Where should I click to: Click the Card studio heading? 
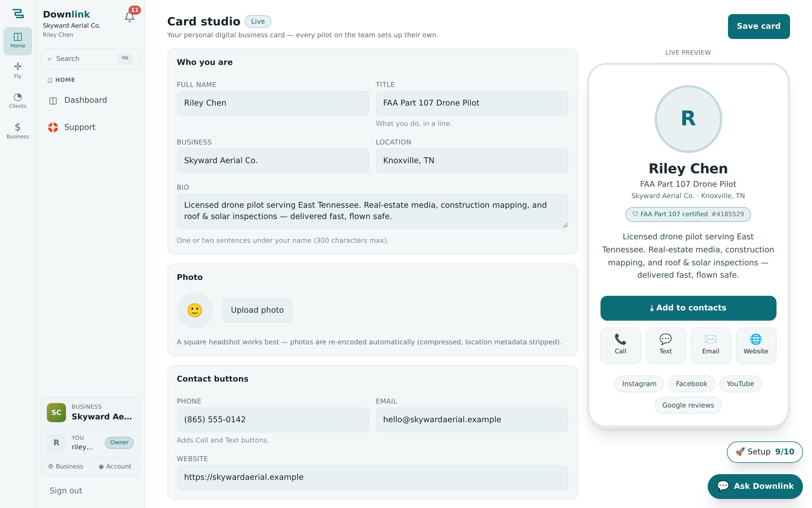pos(204,21)
